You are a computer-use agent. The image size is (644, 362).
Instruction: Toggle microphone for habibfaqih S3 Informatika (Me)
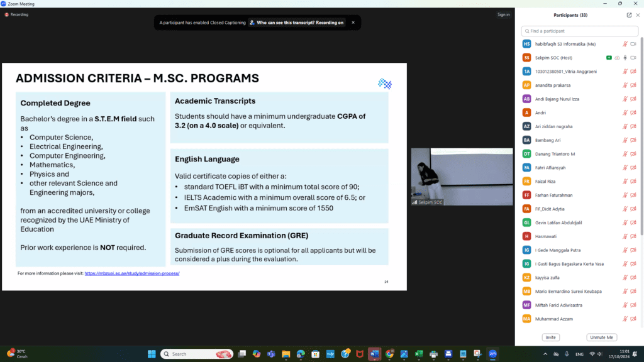point(625,44)
